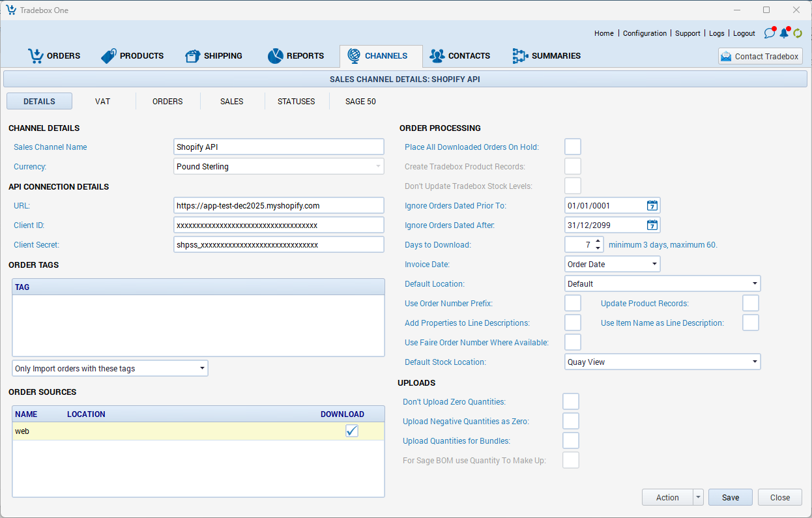The width and height of the screenshot is (812, 518).
Task: Open the notifications bell icon
Action: 784,33
